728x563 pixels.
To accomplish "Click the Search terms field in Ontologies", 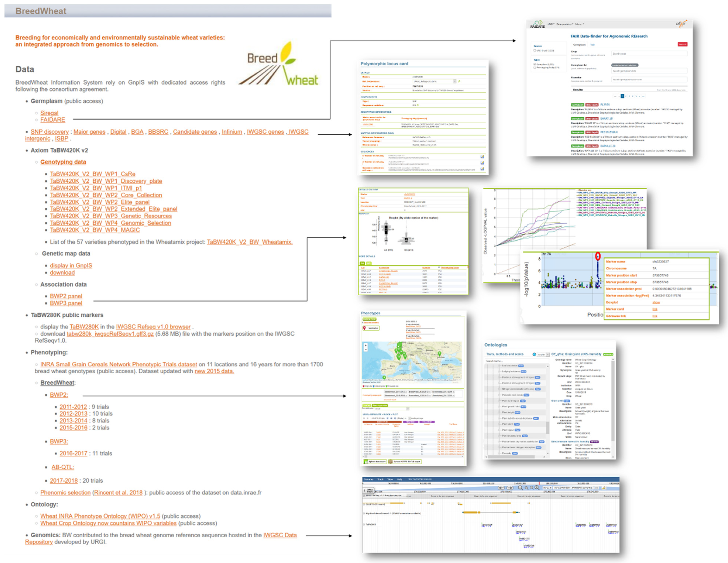I will 517,361.
